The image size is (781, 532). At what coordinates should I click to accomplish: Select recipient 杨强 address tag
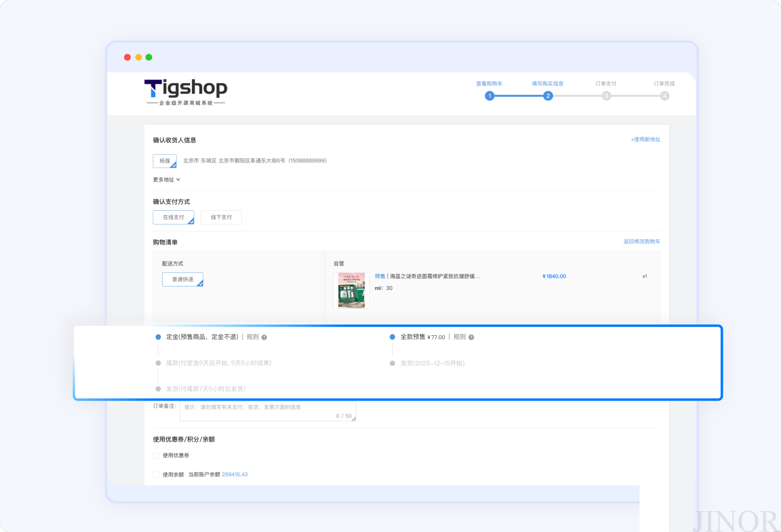pyautogui.click(x=164, y=161)
